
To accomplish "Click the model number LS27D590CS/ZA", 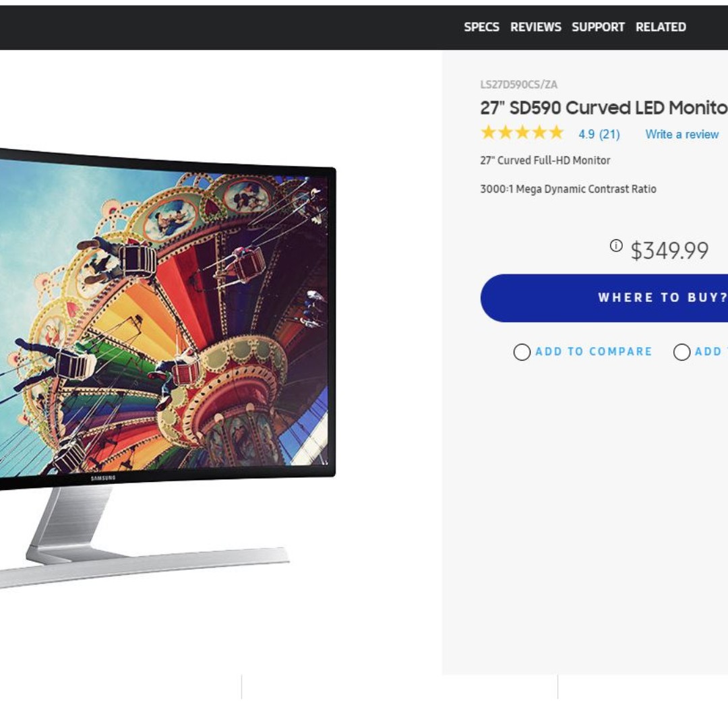I will (x=518, y=84).
